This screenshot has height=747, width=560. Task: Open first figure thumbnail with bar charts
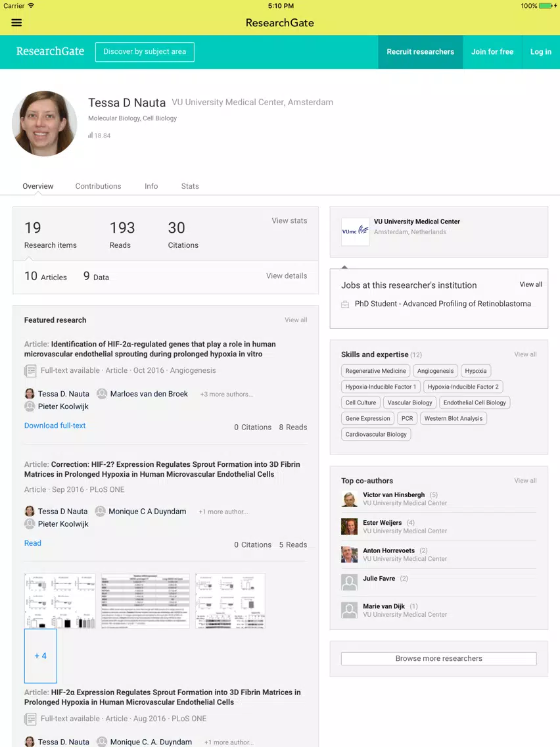(x=60, y=601)
